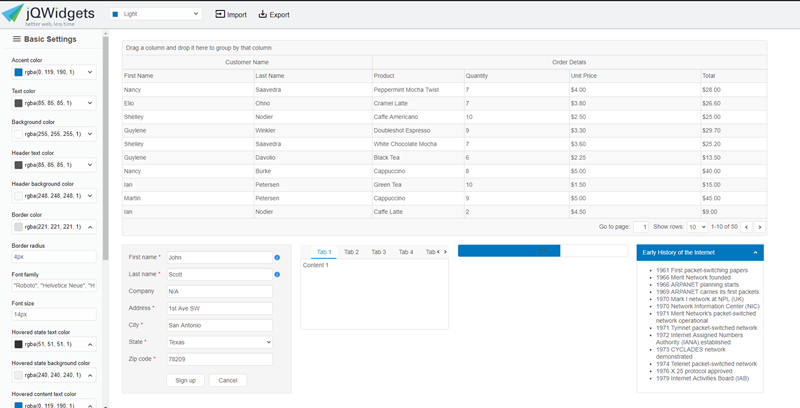Click the Zip code input field
The height and width of the screenshot is (408, 800).
coord(219,359)
